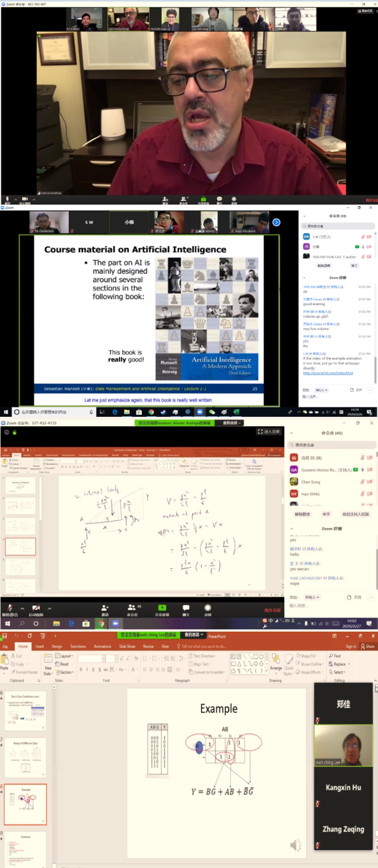
Task: Open Chat icon in Gustavo's Zoom toolbar
Action: pyautogui.click(x=186, y=608)
